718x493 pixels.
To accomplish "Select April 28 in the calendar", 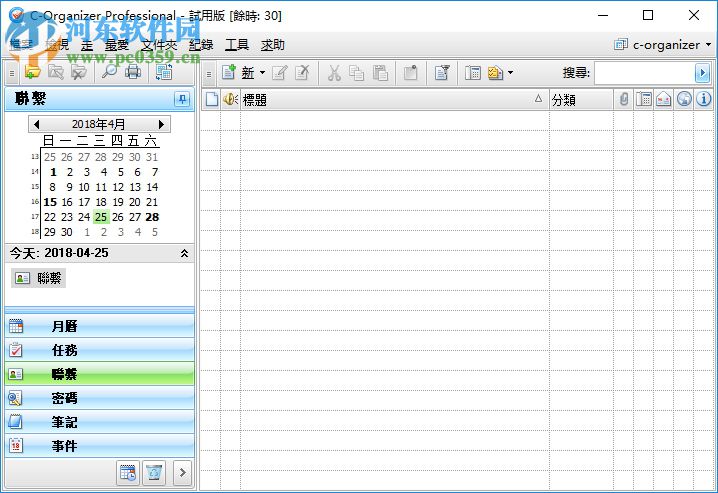I will (152, 217).
